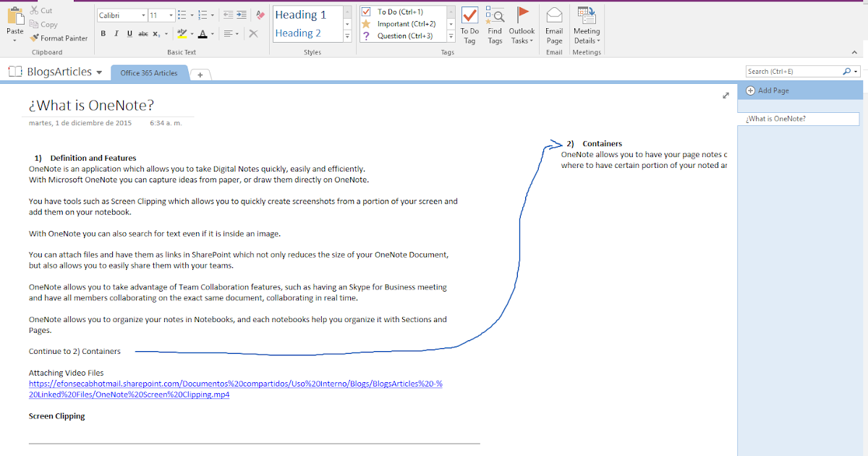Screen dimensions: 868x456
Task: Click the BlogsArticles notebook icon
Action: click(x=15, y=72)
